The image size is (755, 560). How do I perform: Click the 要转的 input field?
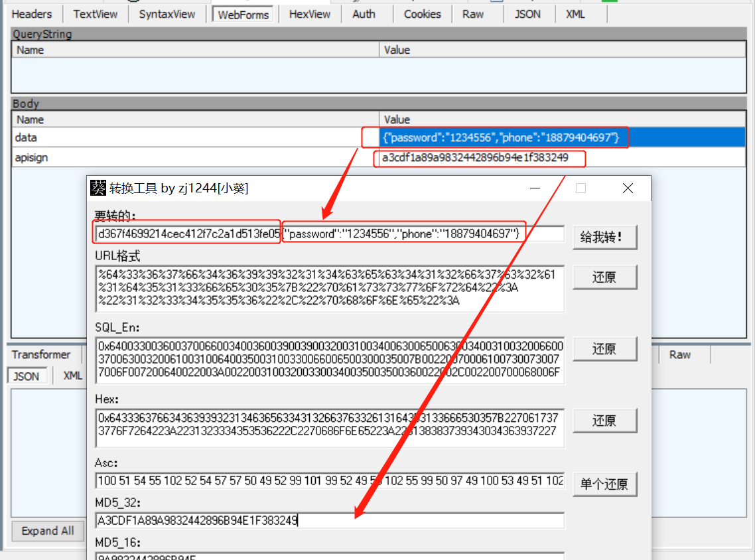click(x=330, y=234)
